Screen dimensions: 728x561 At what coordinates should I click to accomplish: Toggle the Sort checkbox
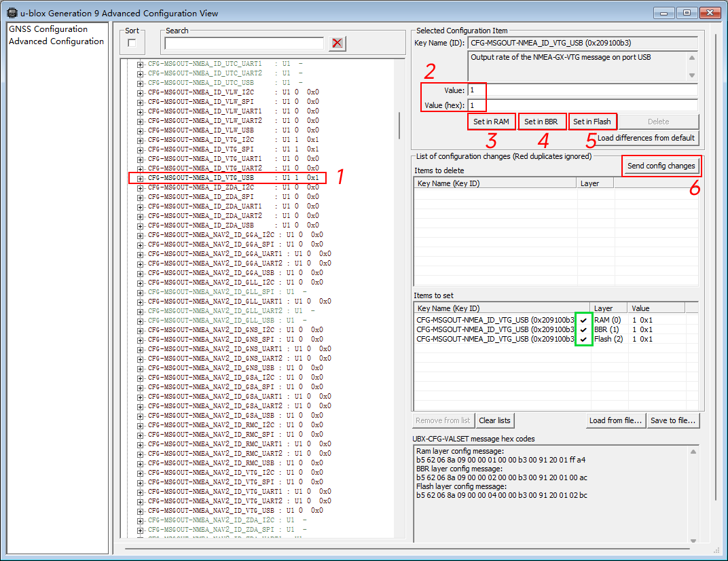[132, 43]
